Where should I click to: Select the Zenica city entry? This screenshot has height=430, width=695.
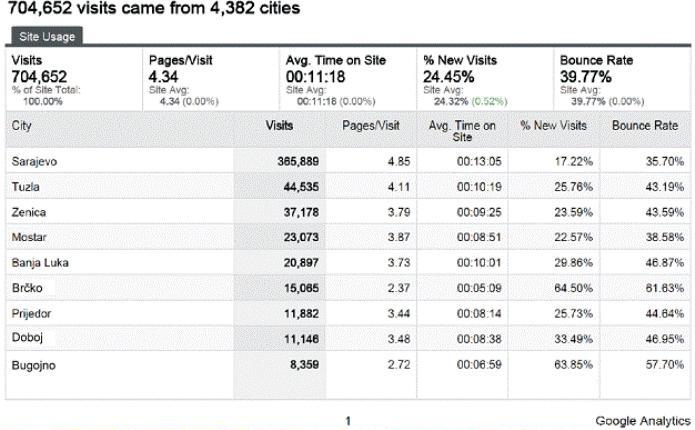pos(29,212)
